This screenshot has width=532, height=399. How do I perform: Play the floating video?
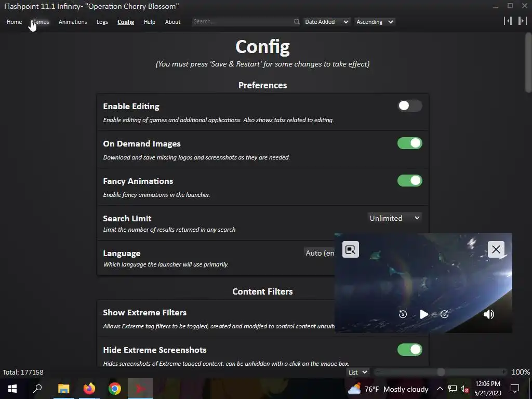(x=424, y=314)
